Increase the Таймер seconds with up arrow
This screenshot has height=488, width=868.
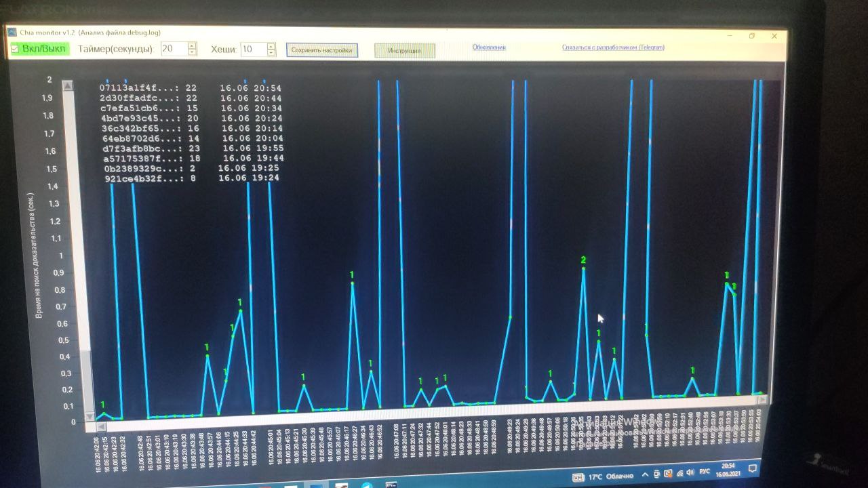point(192,46)
